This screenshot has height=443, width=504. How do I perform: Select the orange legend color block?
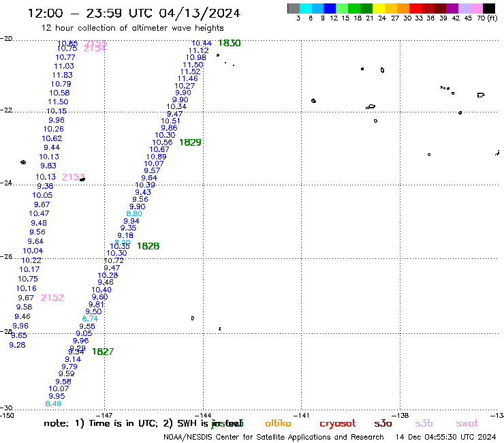[403, 8]
